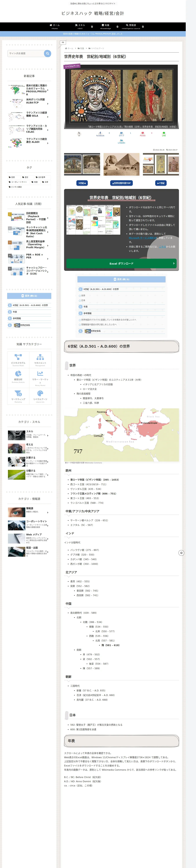
Task: Jump to 参考情報 in main table of contents
Action: tap(87, 313)
